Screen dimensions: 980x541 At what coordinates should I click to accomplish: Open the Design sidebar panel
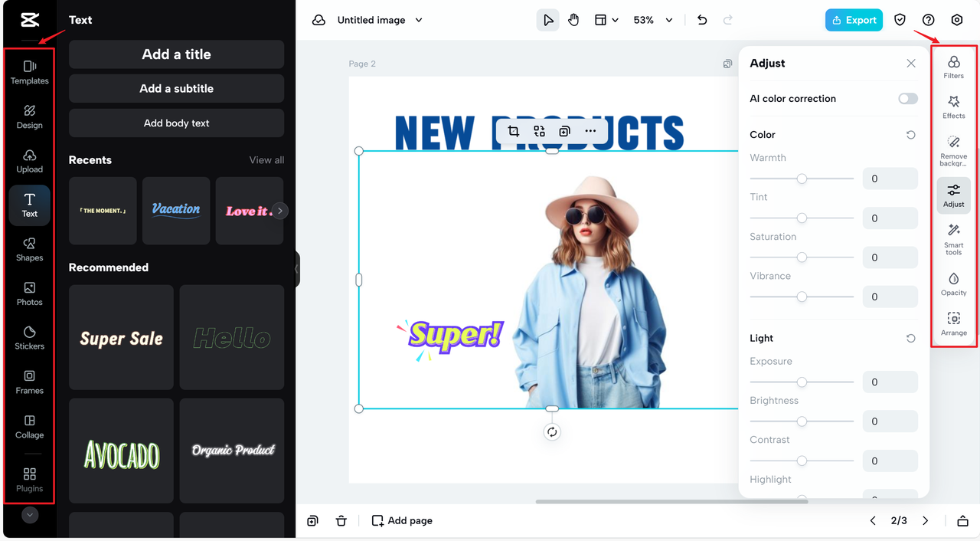coord(30,116)
